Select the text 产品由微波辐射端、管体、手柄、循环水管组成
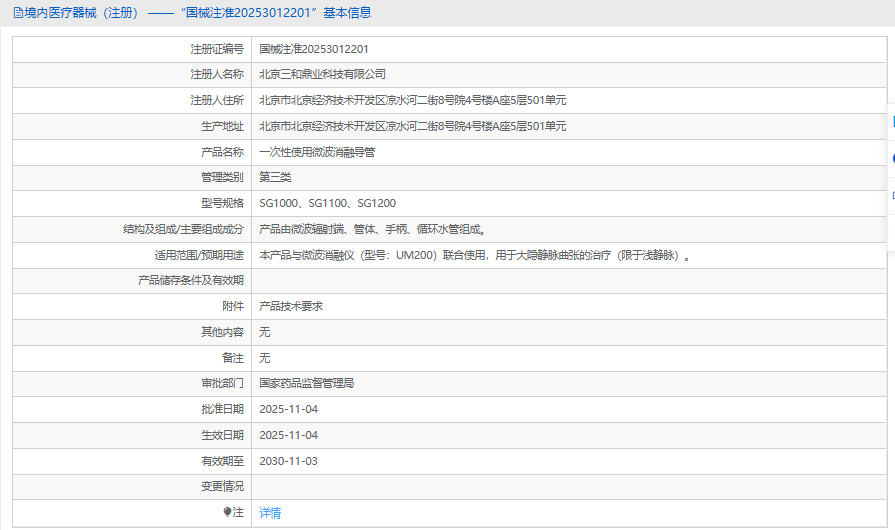 tap(373, 229)
